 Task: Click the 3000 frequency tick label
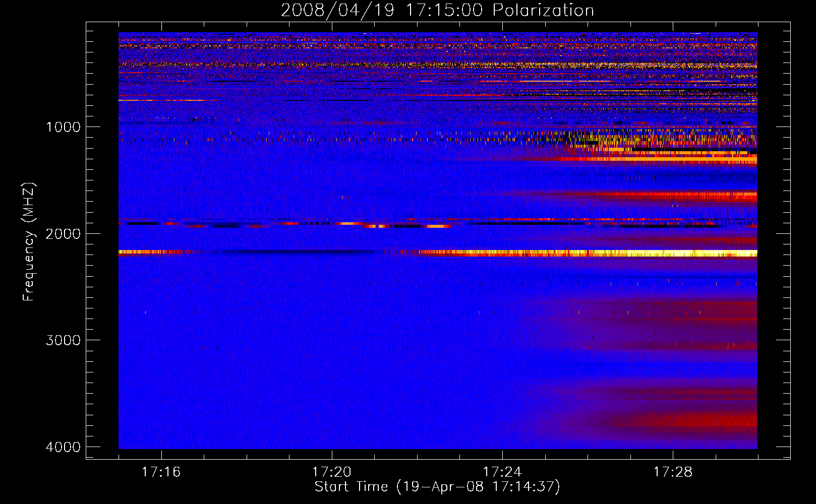[x=63, y=340]
